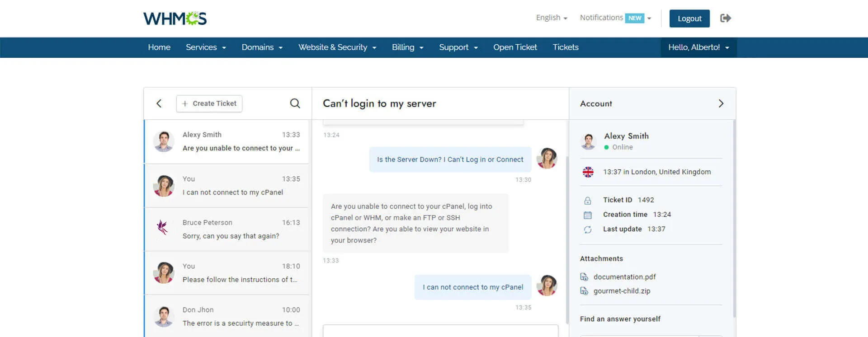Select Open Ticket in navigation bar
The width and height of the screenshot is (868, 337).
point(515,47)
